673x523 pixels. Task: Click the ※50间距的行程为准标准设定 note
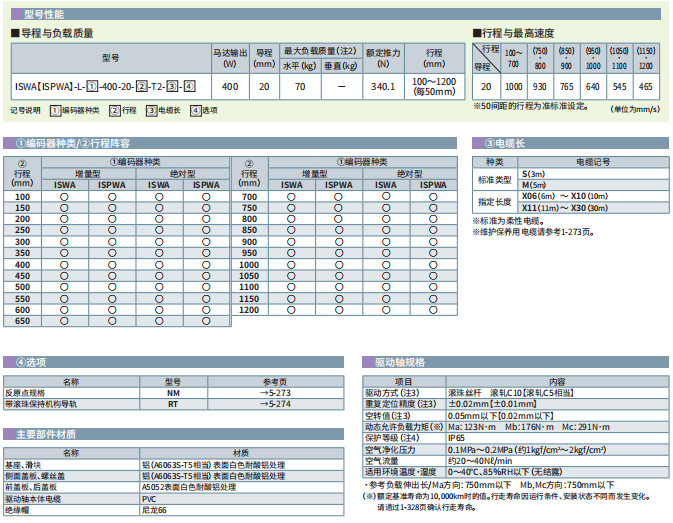tap(531, 106)
